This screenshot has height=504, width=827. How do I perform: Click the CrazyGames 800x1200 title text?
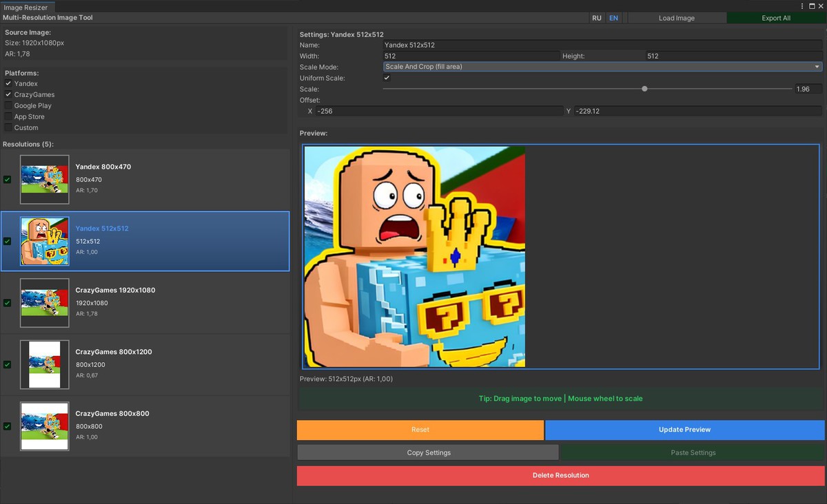(114, 352)
